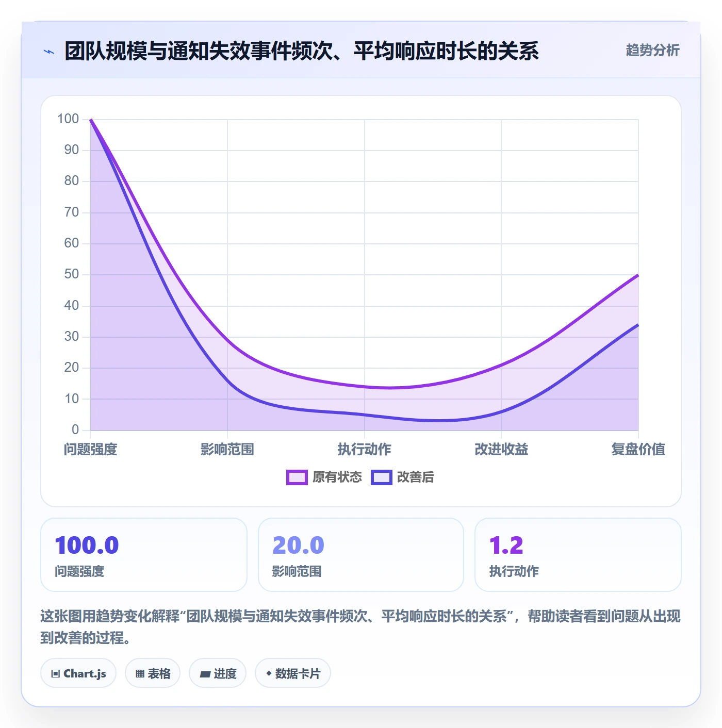Click the Chart.js tag

tap(78, 673)
